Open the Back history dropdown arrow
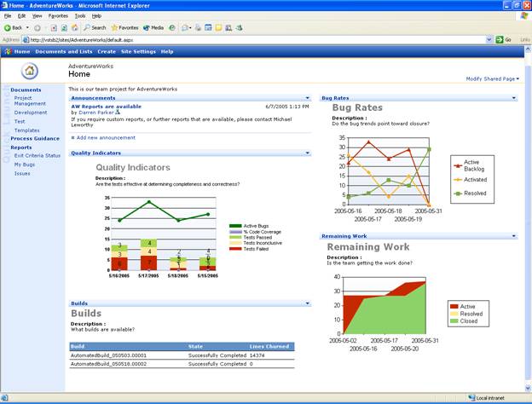 pyautogui.click(x=27, y=28)
